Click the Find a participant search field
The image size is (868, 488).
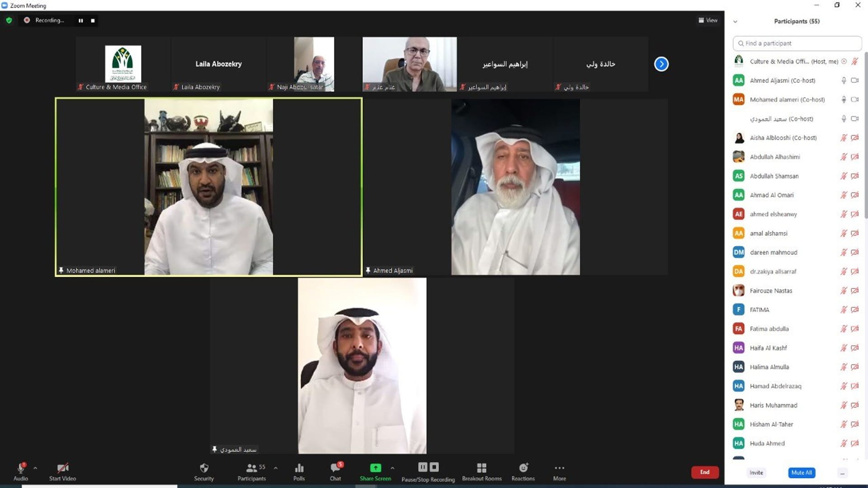(x=797, y=43)
